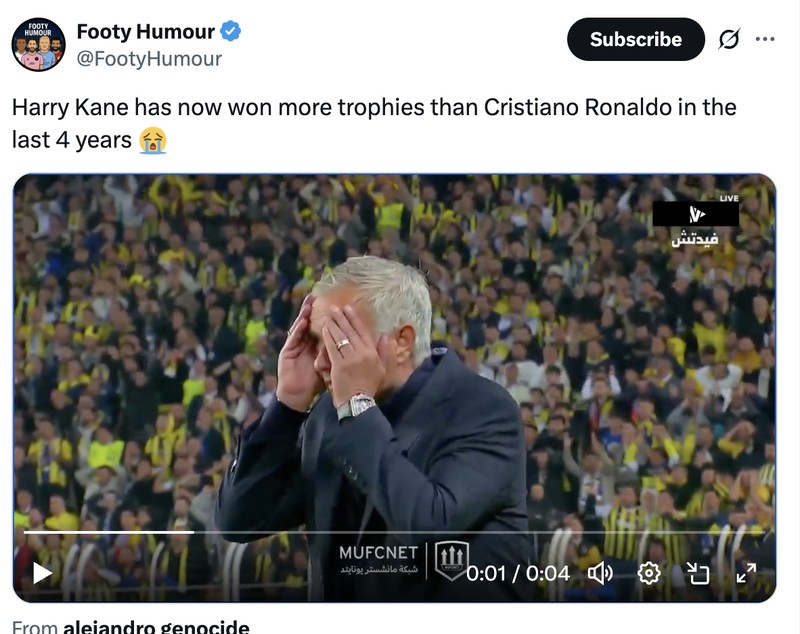Click the verified badge next to Footy Humour
800x634 pixels.
pos(228,31)
